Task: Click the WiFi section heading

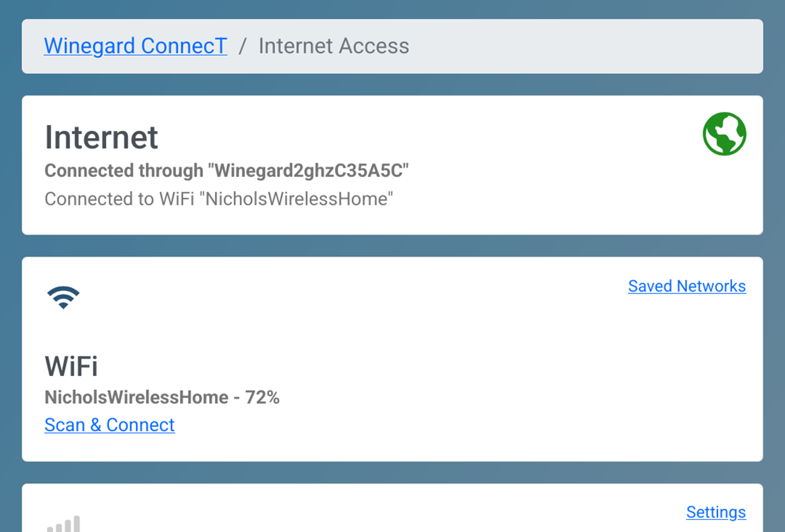Action: pyautogui.click(x=71, y=366)
